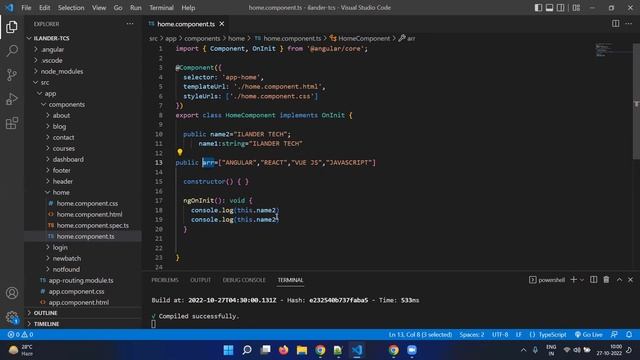The height and width of the screenshot is (360, 640).
Task: Open the Help menu
Action: (188, 7)
